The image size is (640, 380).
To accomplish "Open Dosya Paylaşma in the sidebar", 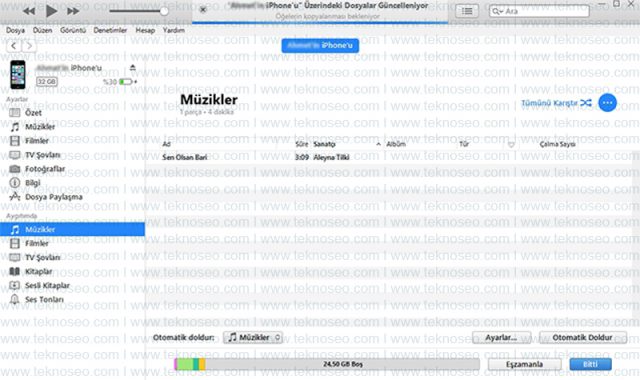I will point(53,197).
